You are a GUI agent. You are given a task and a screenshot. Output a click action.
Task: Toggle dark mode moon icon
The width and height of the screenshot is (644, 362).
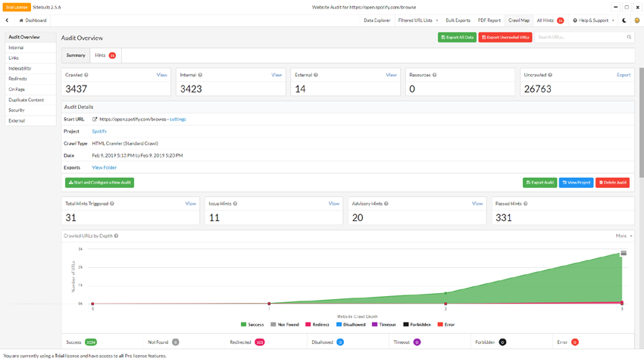[624, 20]
